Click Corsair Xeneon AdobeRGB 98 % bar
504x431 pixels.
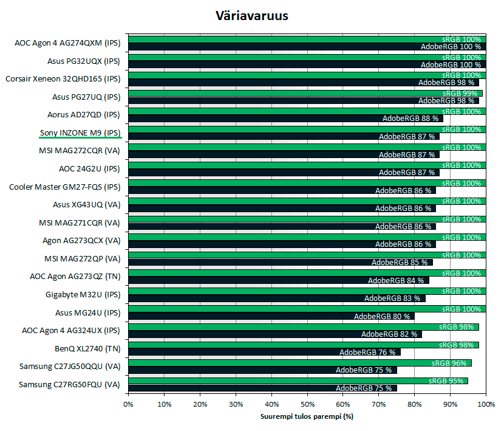click(x=304, y=83)
